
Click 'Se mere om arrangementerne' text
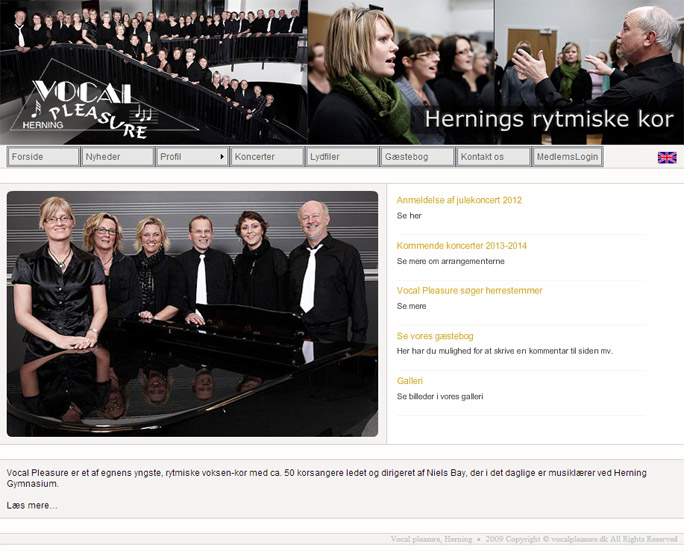coord(451,261)
